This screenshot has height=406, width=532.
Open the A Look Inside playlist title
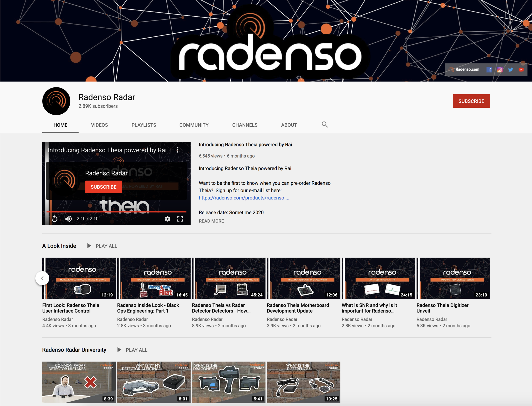[59, 246]
